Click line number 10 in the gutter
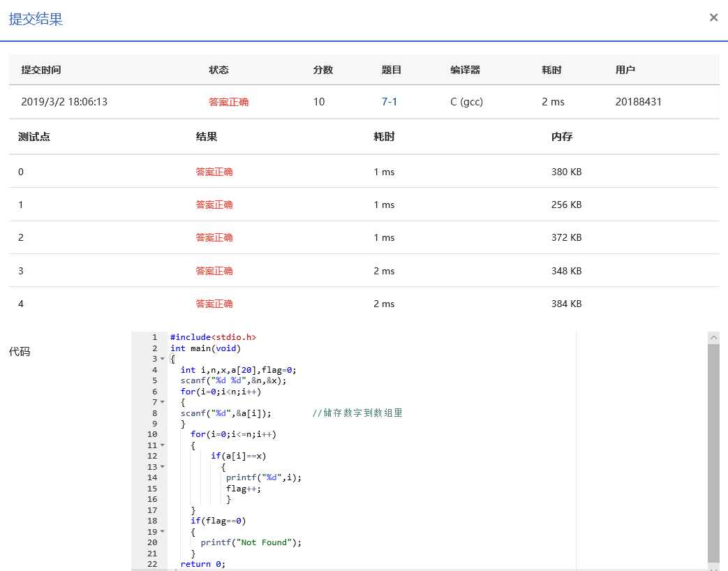 coord(152,434)
